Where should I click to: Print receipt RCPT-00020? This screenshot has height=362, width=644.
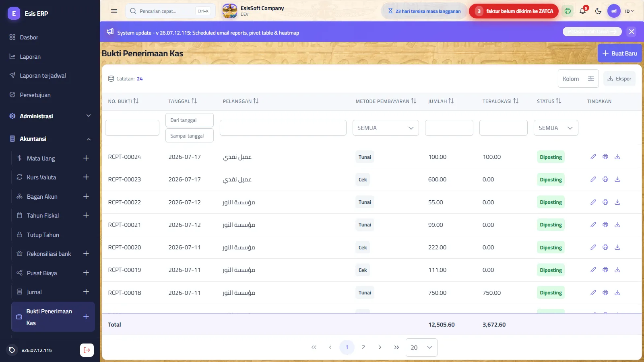[x=605, y=247]
